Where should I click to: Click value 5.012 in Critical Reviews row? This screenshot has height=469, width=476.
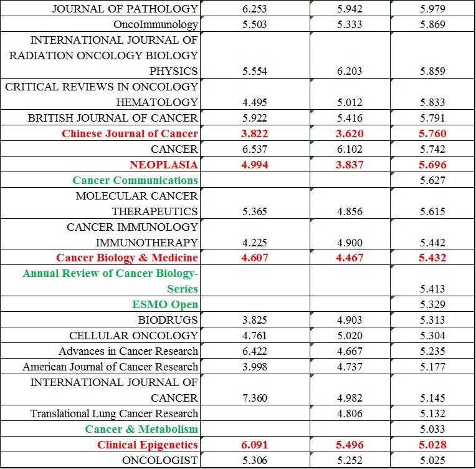[x=350, y=102]
